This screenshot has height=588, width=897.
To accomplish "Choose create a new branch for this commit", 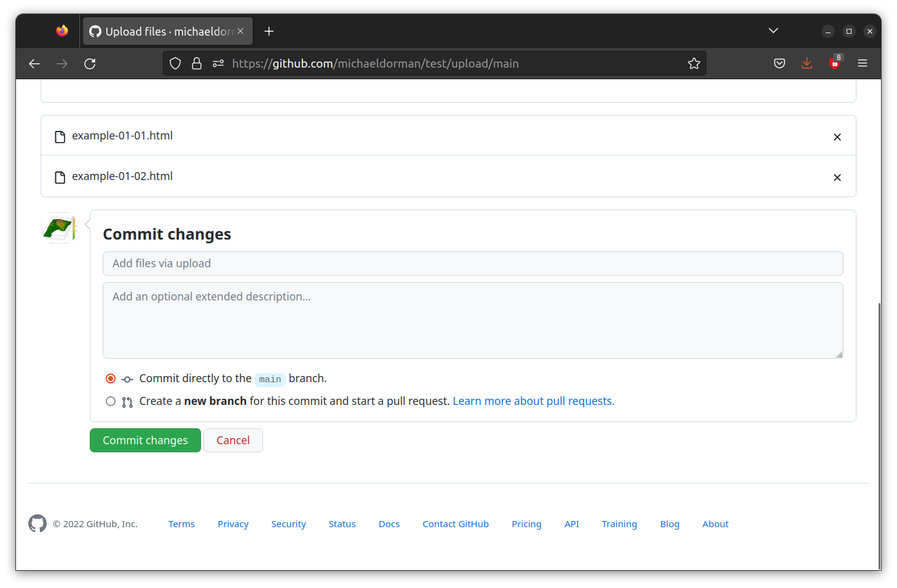I will [x=111, y=401].
